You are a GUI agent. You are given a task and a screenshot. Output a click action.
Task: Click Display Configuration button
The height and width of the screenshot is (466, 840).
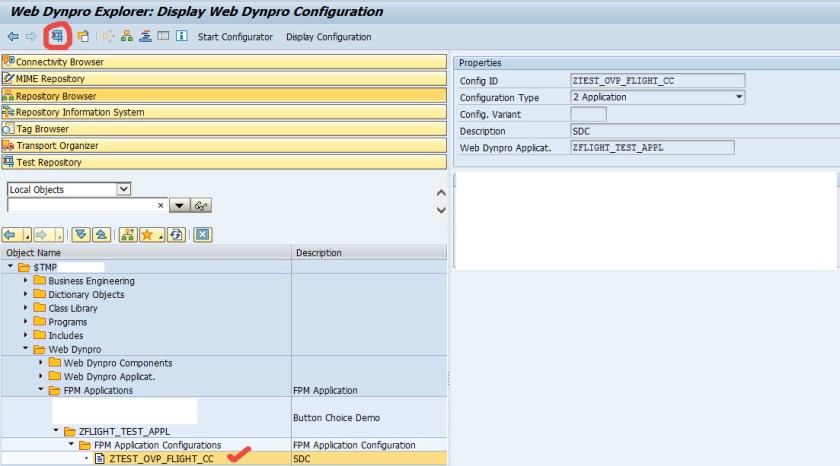[x=328, y=37]
